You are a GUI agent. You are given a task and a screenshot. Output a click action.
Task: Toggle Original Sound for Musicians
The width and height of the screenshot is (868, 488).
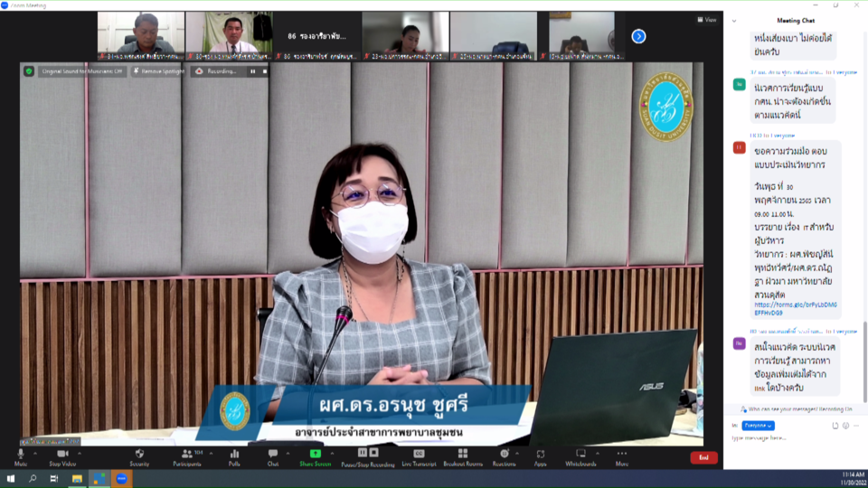tap(81, 71)
